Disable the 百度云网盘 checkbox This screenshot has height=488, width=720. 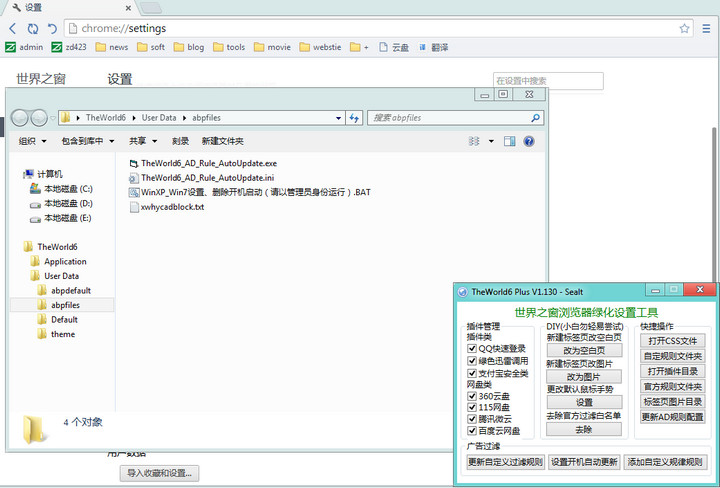point(472,431)
